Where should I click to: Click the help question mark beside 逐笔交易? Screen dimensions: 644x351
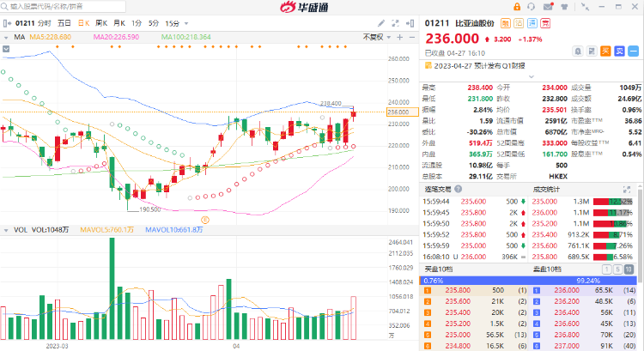(458, 189)
